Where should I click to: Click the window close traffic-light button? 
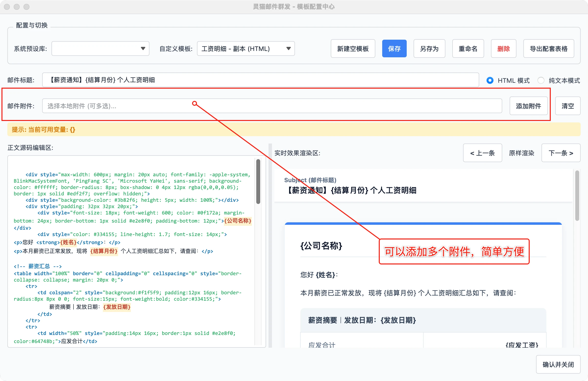point(7,7)
